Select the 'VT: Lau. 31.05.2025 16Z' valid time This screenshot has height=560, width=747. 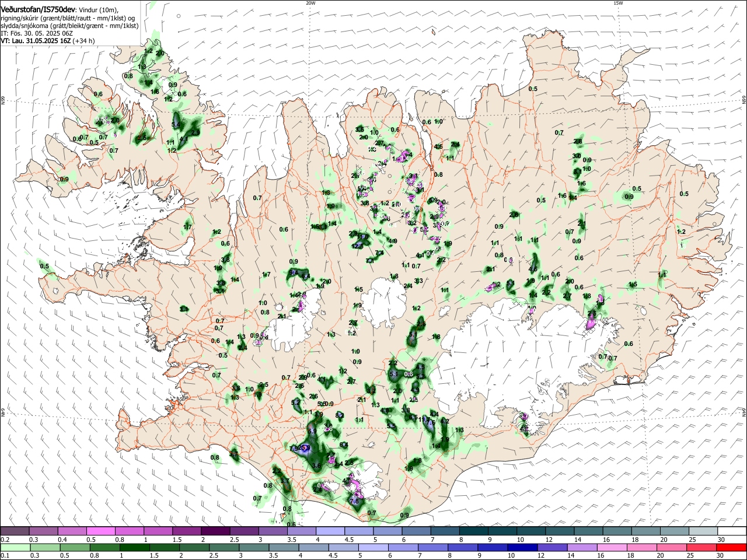36,41
